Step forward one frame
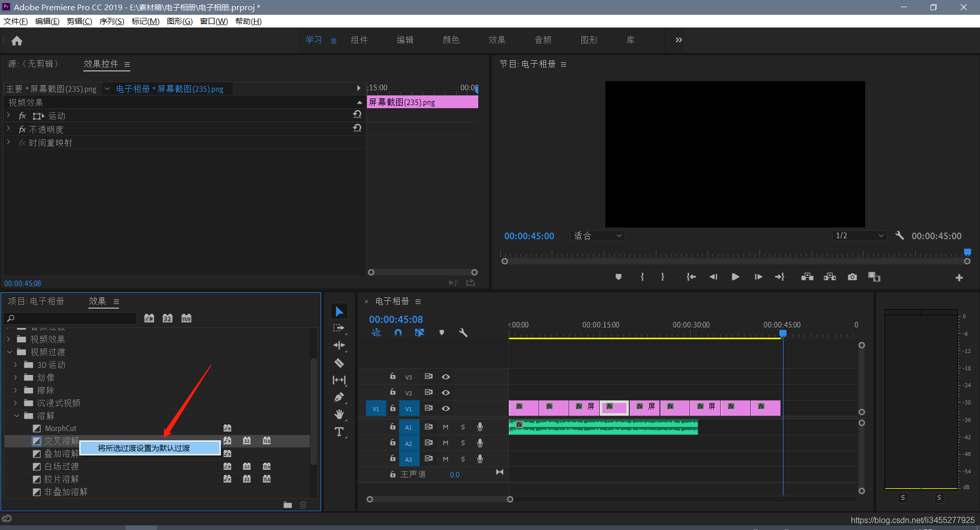The width and height of the screenshot is (980, 530). point(758,277)
